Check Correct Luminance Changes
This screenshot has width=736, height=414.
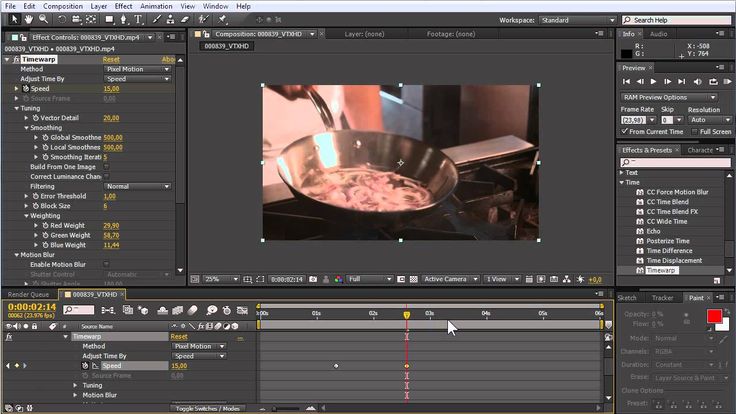click(106, 176)
